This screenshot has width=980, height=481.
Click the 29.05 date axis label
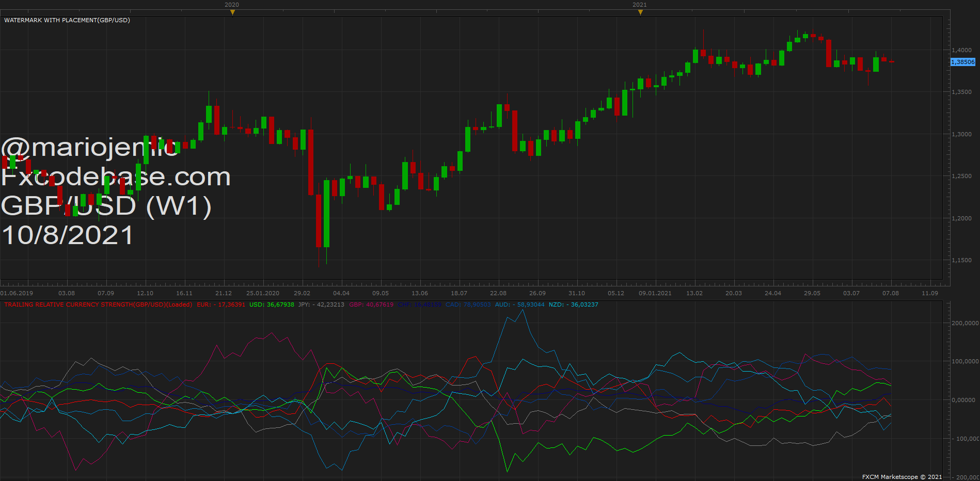click(x=812, y=293)
